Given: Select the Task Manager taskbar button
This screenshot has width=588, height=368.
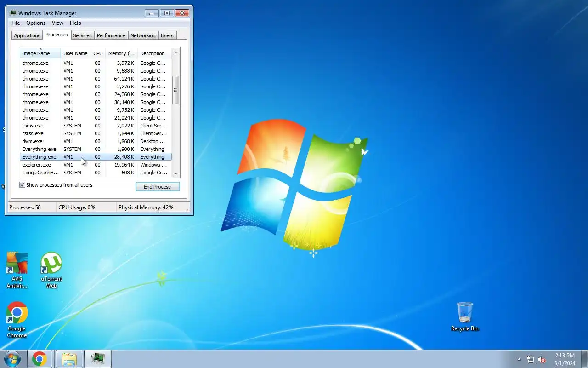Looking at the screenshot, I should click(x=98, y=359).
